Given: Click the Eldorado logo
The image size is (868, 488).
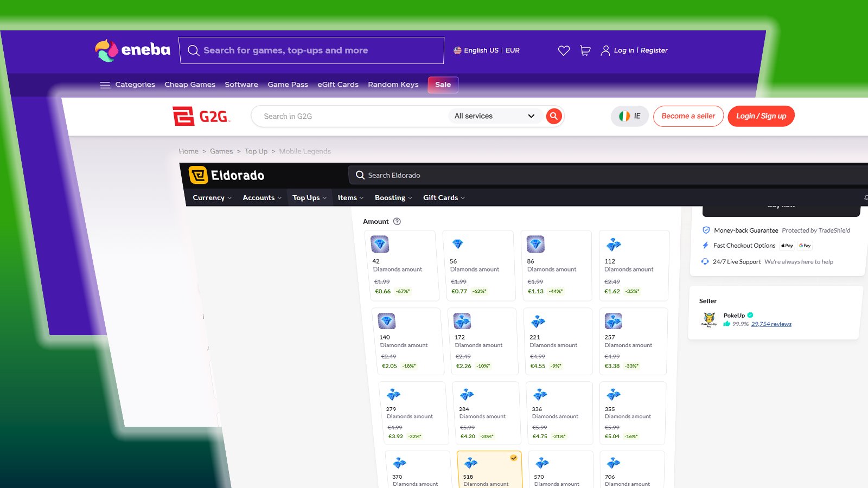Looking at the screenshot, I should 227,175.
